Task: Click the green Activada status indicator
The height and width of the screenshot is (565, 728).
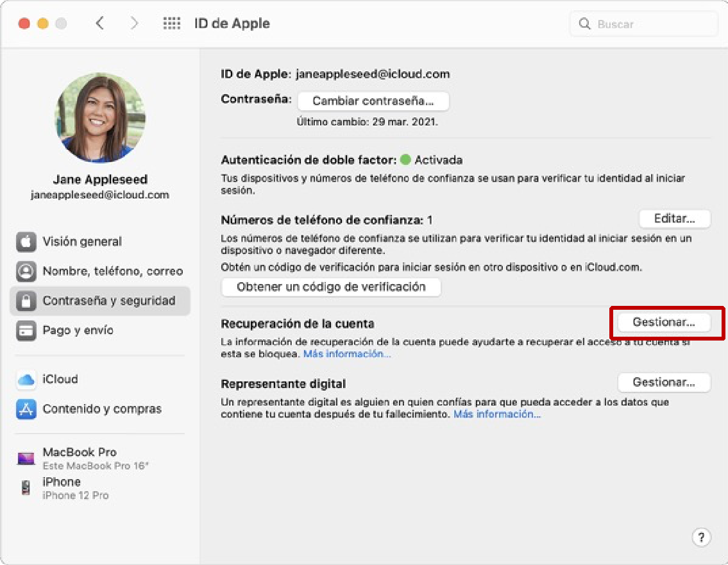Action: tap(405, 160)
